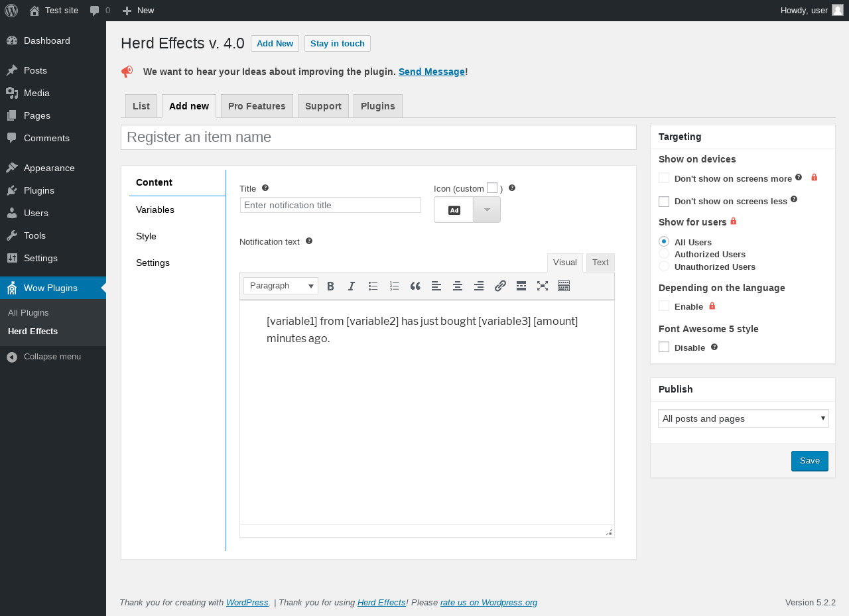Align text center
The height and width of the screenshot is (616, 849).
click(458, 286)
